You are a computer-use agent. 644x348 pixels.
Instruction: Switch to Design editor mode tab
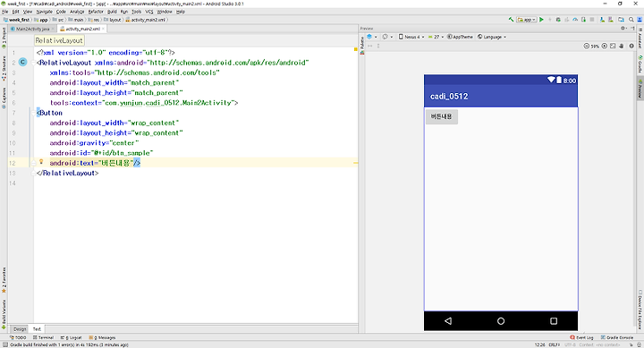tap(20, 328)
